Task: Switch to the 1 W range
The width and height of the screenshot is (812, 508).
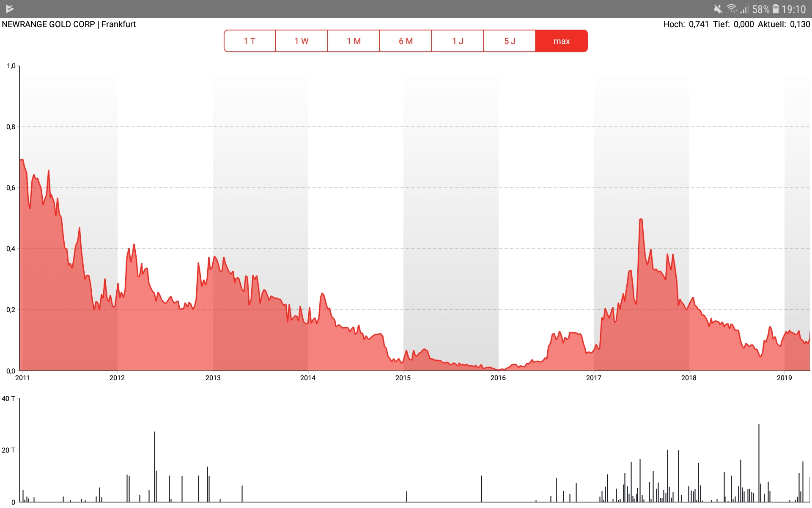Action: coord(302,41)
